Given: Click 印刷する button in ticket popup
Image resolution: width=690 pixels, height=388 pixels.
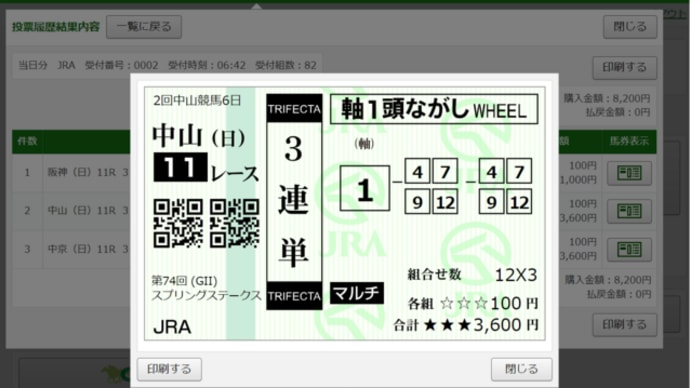Looking at the screenshot, I should coord(169,369).
